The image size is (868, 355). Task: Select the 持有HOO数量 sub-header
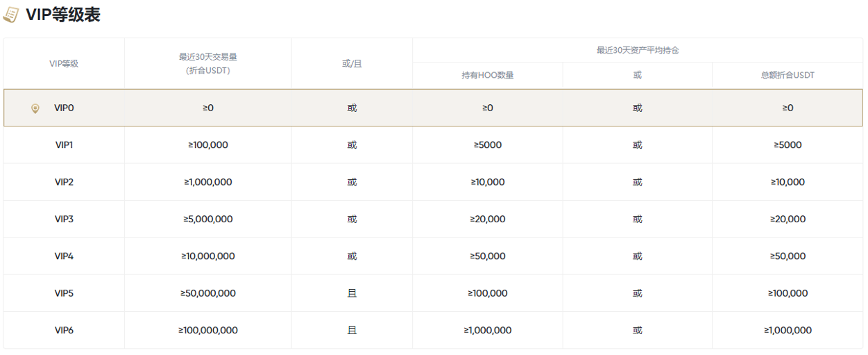(x=487, y=75)
